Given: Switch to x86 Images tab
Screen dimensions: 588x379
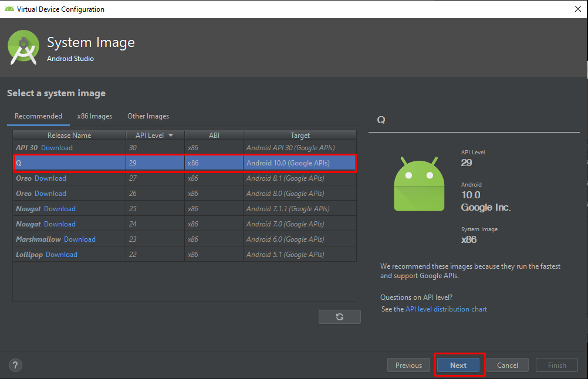Looking at the screenshot, I should pos(94,116).
